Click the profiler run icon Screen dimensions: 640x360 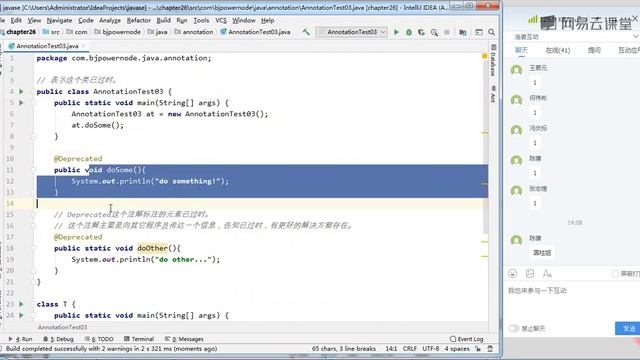(x=434, y=32)
